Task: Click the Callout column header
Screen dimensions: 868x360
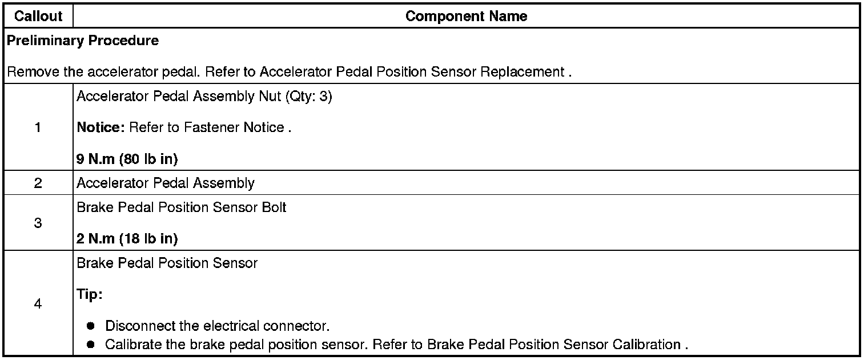Action: tap(38, 17)
